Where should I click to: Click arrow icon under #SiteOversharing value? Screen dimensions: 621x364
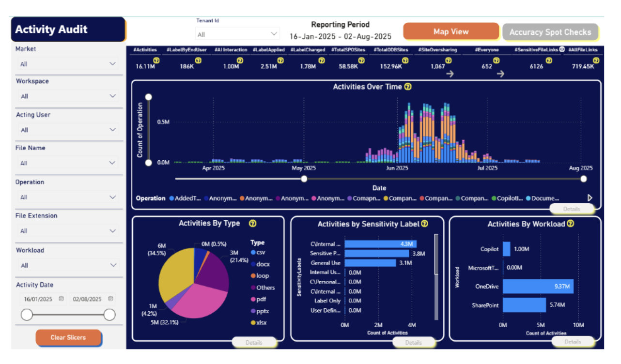pos(450,74)
